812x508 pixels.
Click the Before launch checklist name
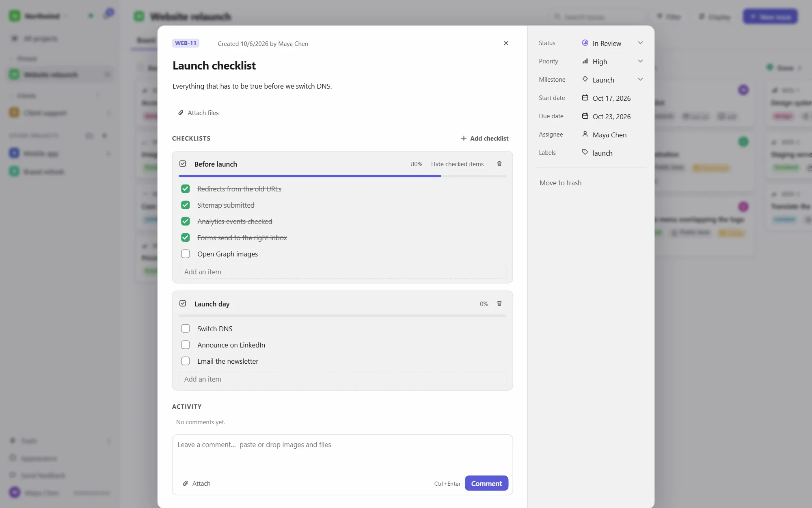pos(216,164)
